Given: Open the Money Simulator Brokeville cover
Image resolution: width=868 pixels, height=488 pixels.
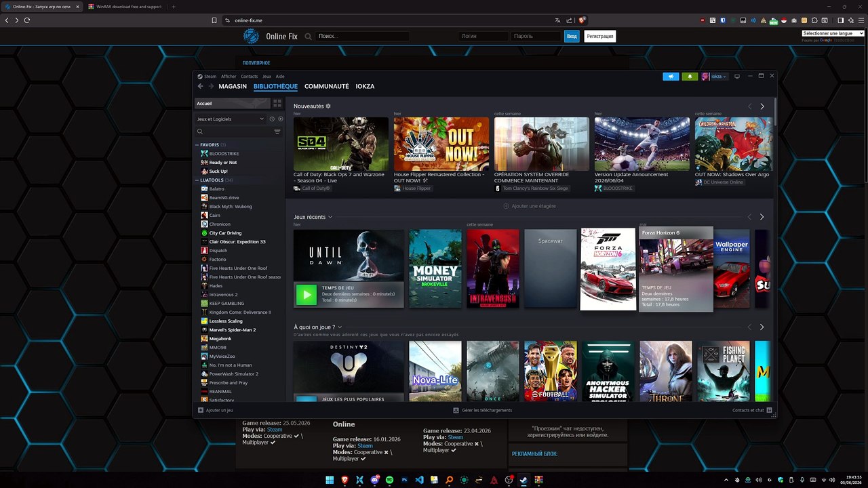Looking at the screenshot, I should [435, 268].
